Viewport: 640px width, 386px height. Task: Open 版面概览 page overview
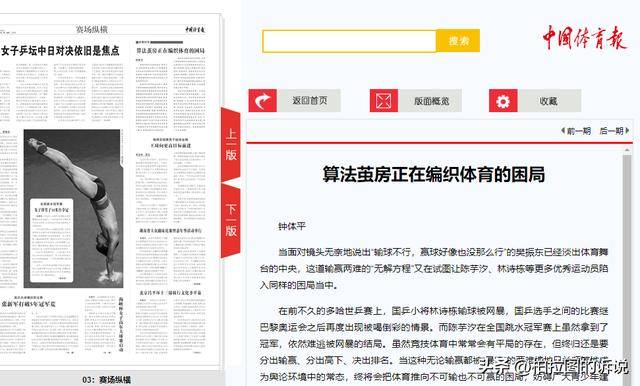click(x=430, y=100)
